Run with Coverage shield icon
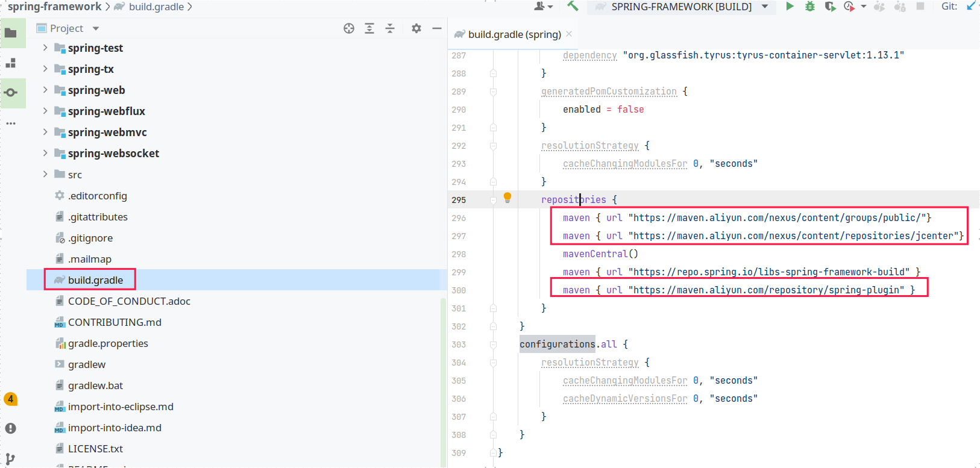The image size is (980, 468). coord(830,6)
